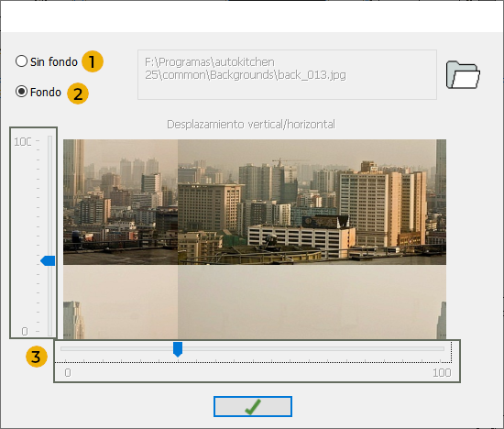Image resolution: width=504 pixels, height=429 pixels.
Task: Click the hazy lower part of the preview
Action: pyautogui.click(x=255, y=302)
